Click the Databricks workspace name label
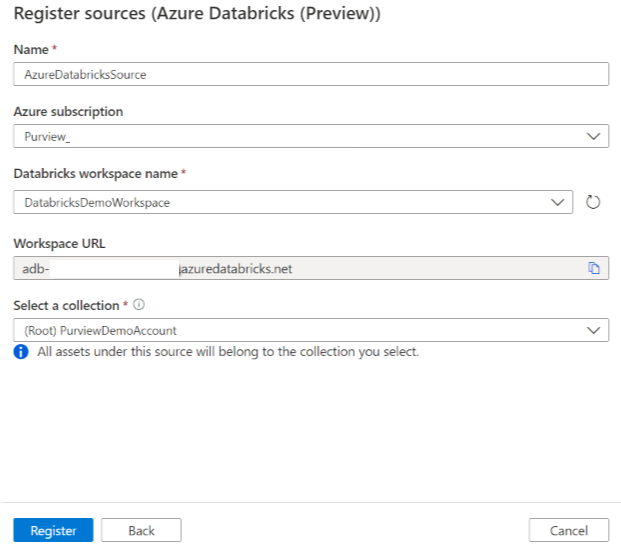The width and height of the screenshot is (621, 550). point(94,174)
